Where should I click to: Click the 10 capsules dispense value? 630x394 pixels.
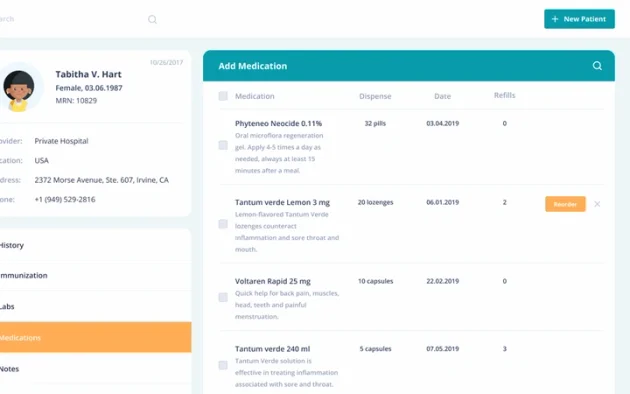click(375, 281)
